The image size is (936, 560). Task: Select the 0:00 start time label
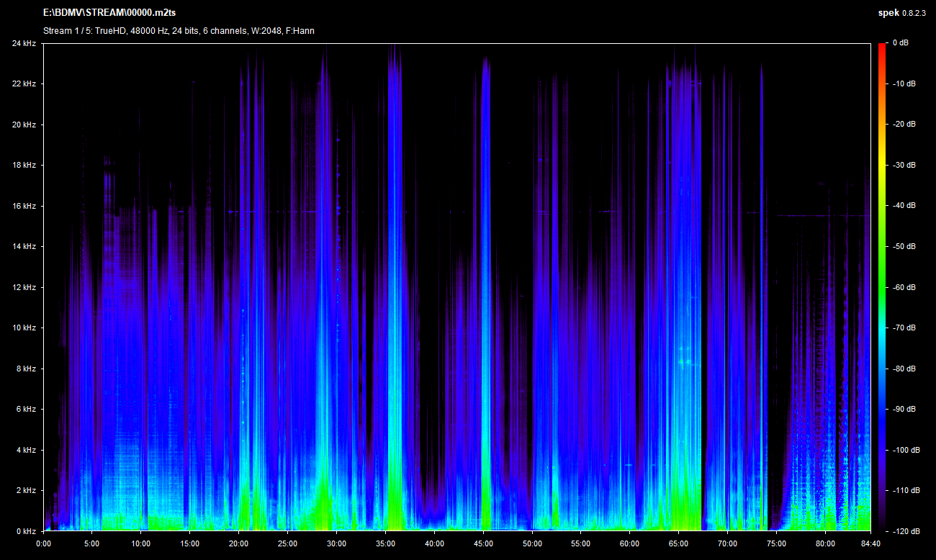click(x=43, y=543)
